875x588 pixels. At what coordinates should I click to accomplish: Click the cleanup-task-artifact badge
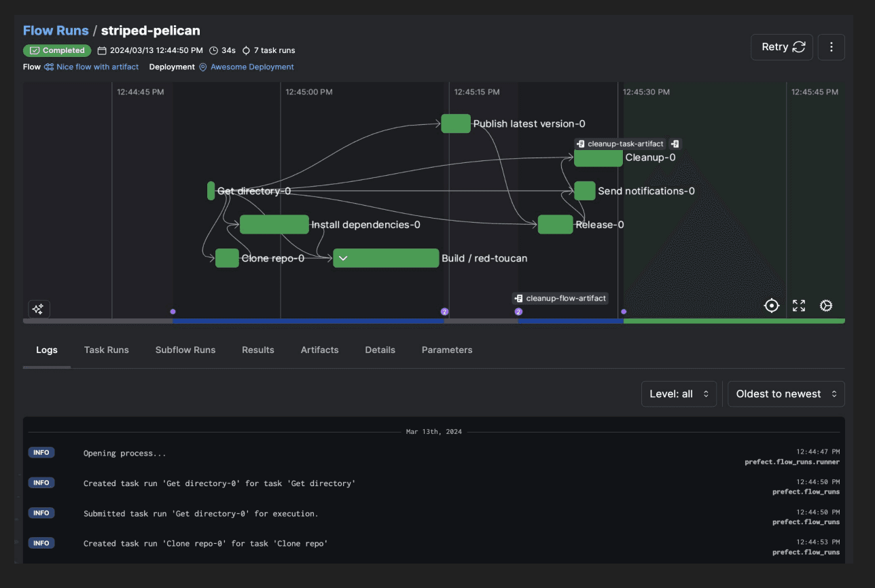click(620, 144)
